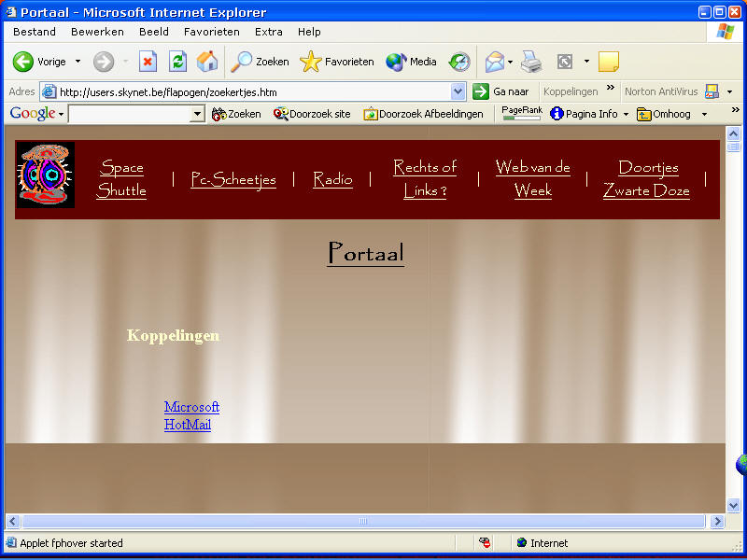This screenshot has height=560, width=747.
Task: Click the vertical scrollbar down arrow
Action: [733, 505]
